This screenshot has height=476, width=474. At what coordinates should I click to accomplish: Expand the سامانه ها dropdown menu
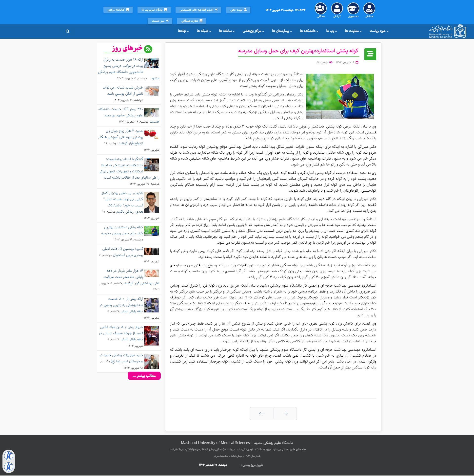227,31
